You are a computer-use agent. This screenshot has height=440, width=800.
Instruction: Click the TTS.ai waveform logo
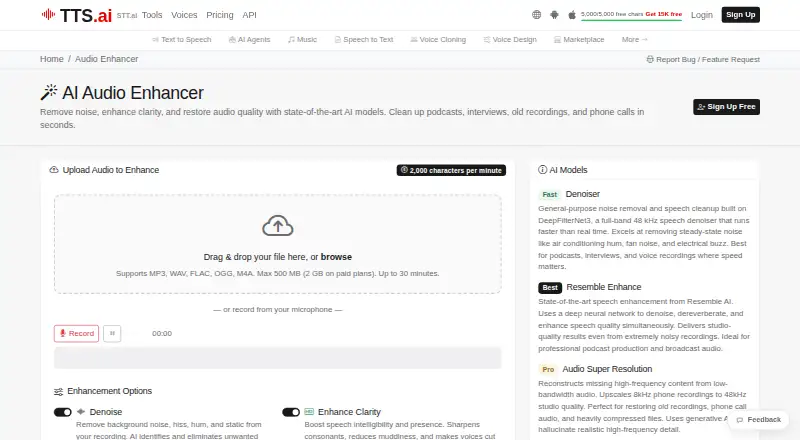coord(77,15)
